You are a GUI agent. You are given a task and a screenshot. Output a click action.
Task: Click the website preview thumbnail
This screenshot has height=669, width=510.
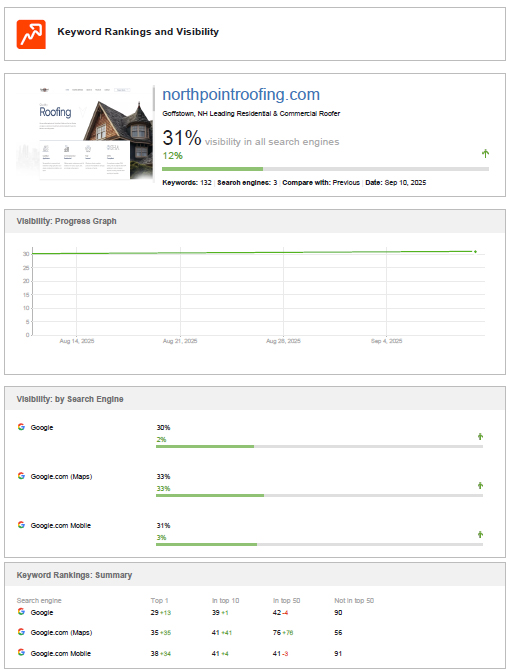click(85, 133)
